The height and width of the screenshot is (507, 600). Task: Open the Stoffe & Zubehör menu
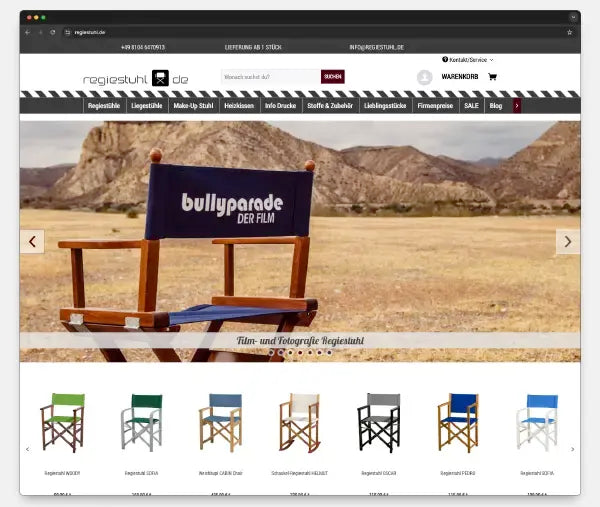tap(330, 106)
